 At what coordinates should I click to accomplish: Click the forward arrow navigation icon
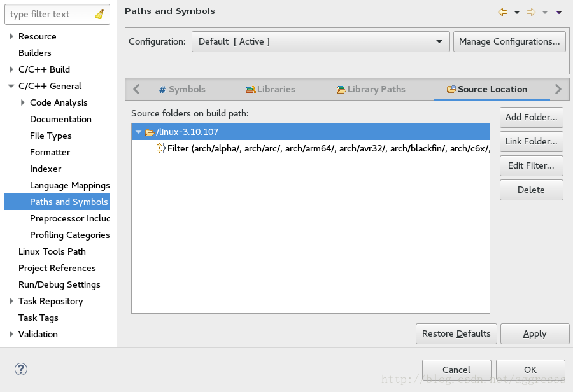click(x=531, y=12)
